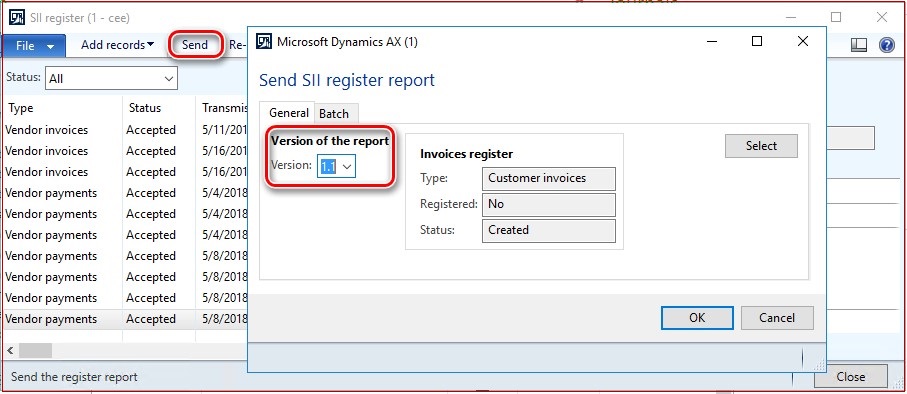Click the Status field showing Created
The width and height of the screenshot is (907, 394).
coord(548,230)
